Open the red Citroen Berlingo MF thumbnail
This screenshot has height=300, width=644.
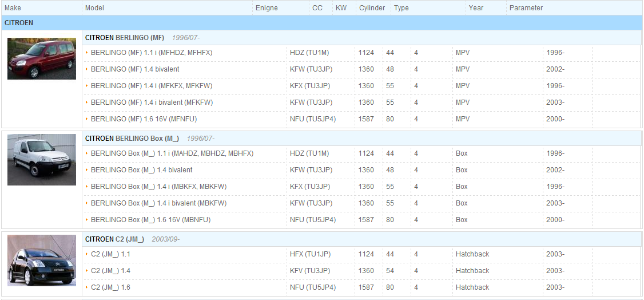pyautogui.click(x=42, y=59)
